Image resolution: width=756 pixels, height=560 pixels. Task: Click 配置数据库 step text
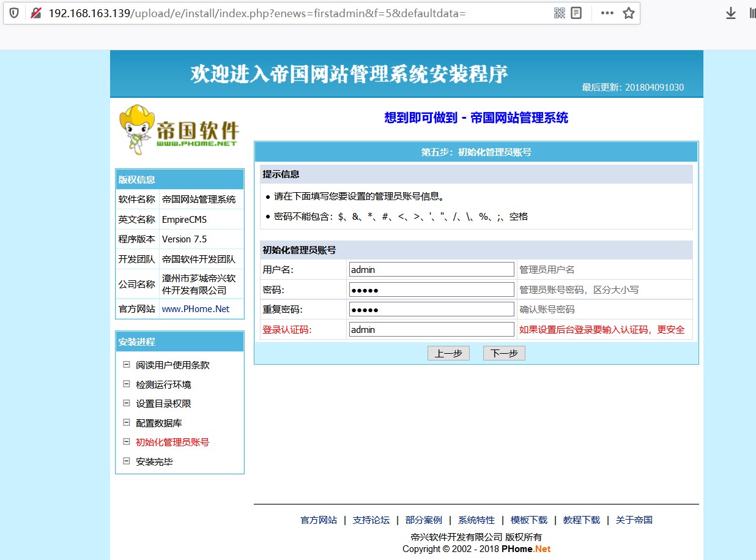(159, 423)
